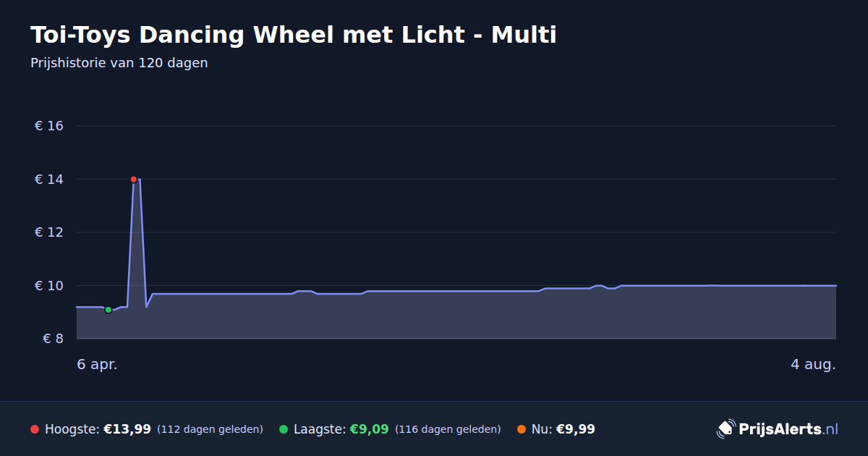Click the green dot next to Laagste
Viewport: 868px width, 456px height.
pos(284,429)
